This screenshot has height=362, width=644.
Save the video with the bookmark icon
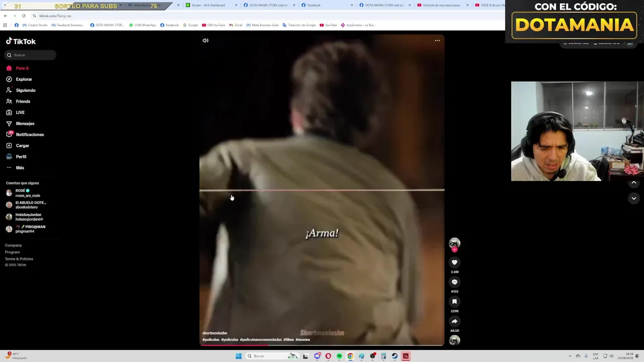[454, 302]
